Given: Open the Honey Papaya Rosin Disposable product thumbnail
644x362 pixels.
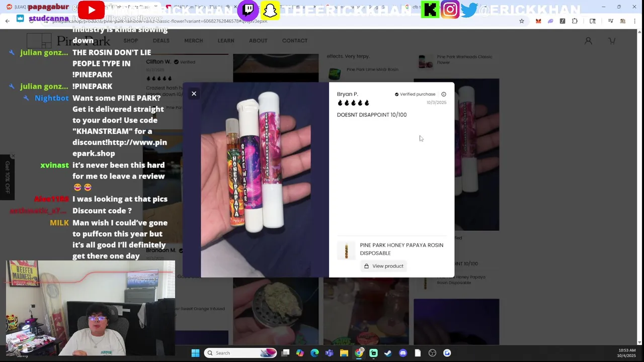Looking at the screenshot, I should [x=346, y=250].
